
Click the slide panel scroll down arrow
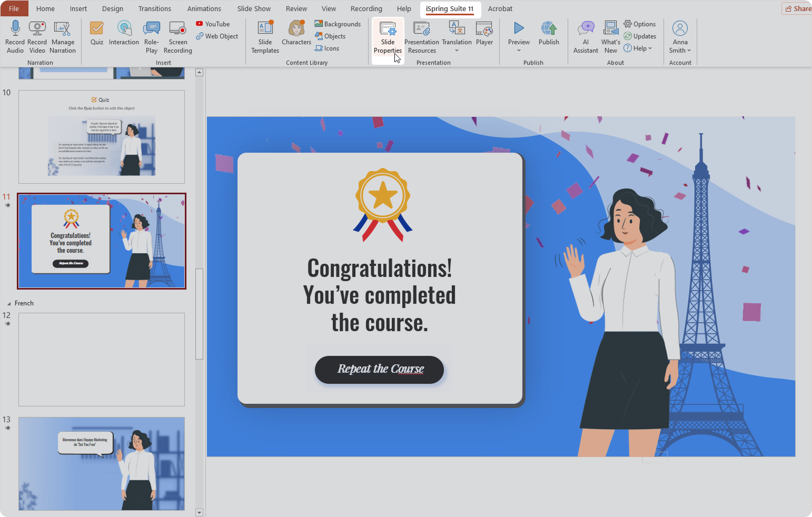point(199,512)
